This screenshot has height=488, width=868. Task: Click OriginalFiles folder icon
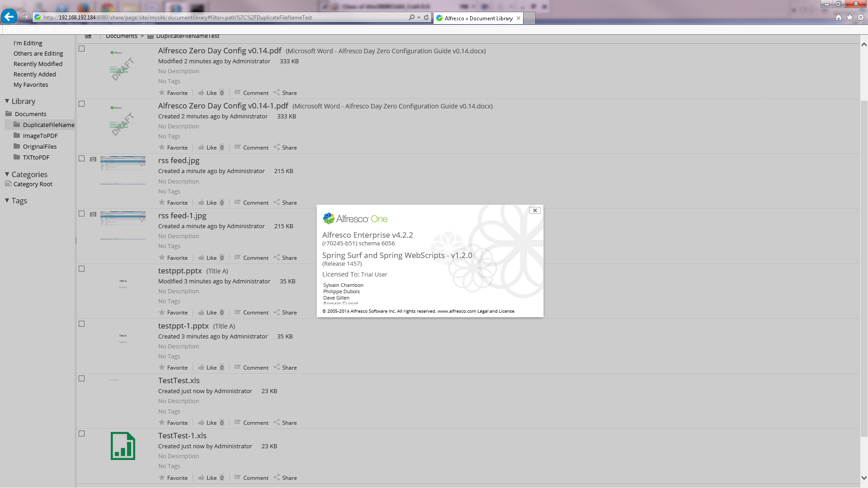coord(17,146)
